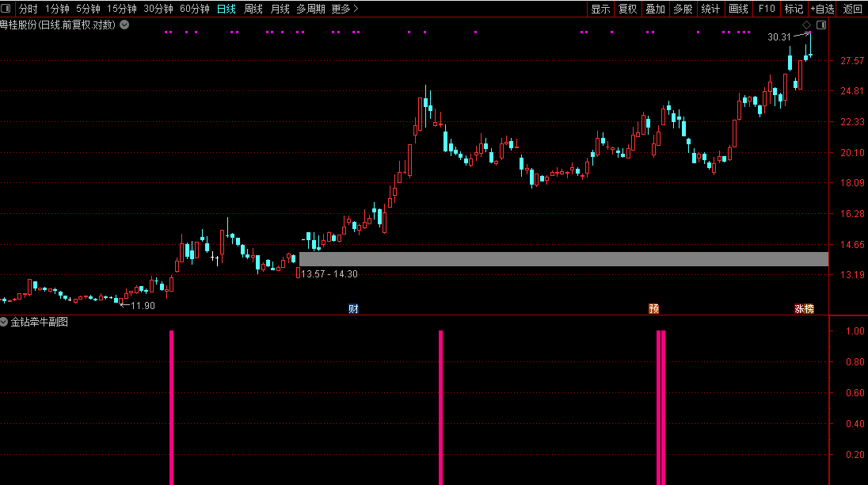
Task: Add stock via +自选 button
Action: coord(823,9)
